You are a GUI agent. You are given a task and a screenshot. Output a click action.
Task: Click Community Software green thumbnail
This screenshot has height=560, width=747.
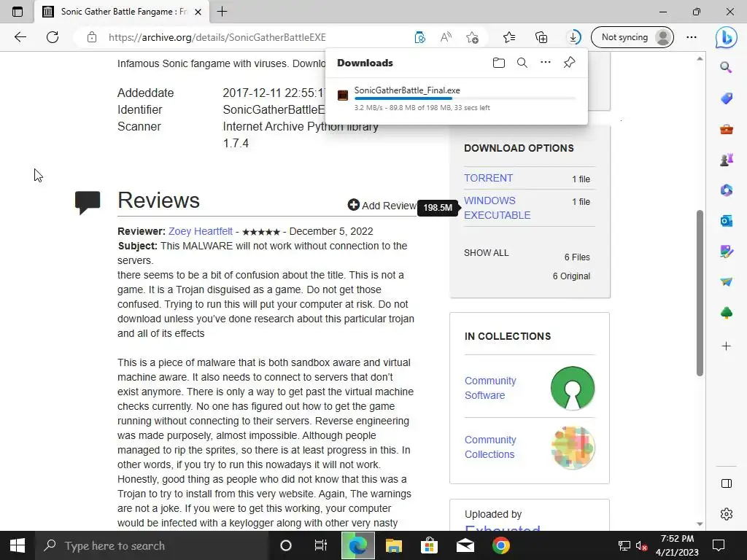(573, 388)
